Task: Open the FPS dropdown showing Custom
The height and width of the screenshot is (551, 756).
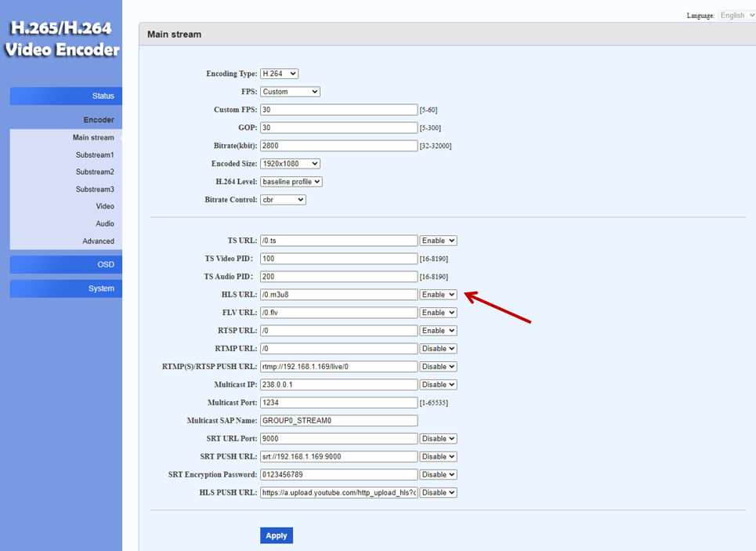Action: pos(290,92)
